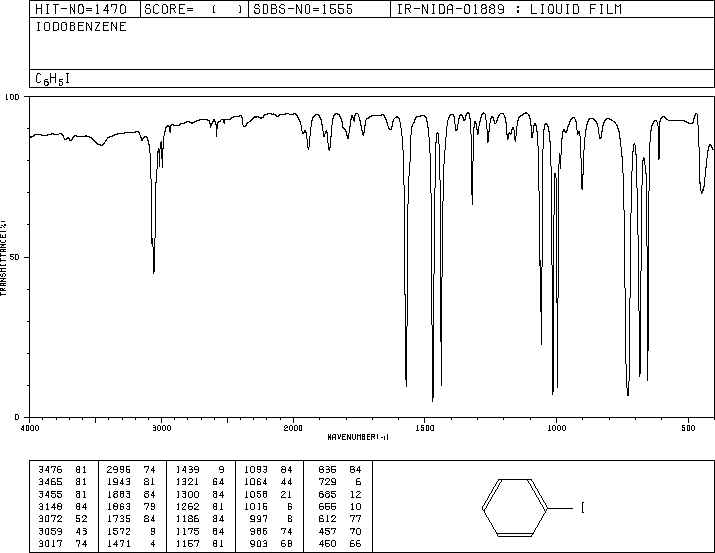715x553 pixels.
Task: Click the 1500 x-axis tick label
Action: tap(425, 428)
